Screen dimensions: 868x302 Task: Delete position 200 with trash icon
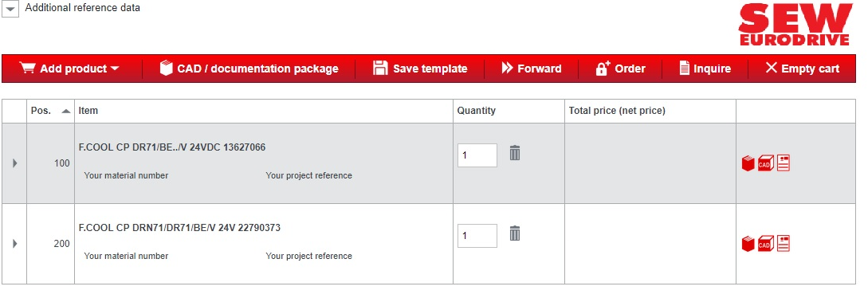[x=515, y=233]
